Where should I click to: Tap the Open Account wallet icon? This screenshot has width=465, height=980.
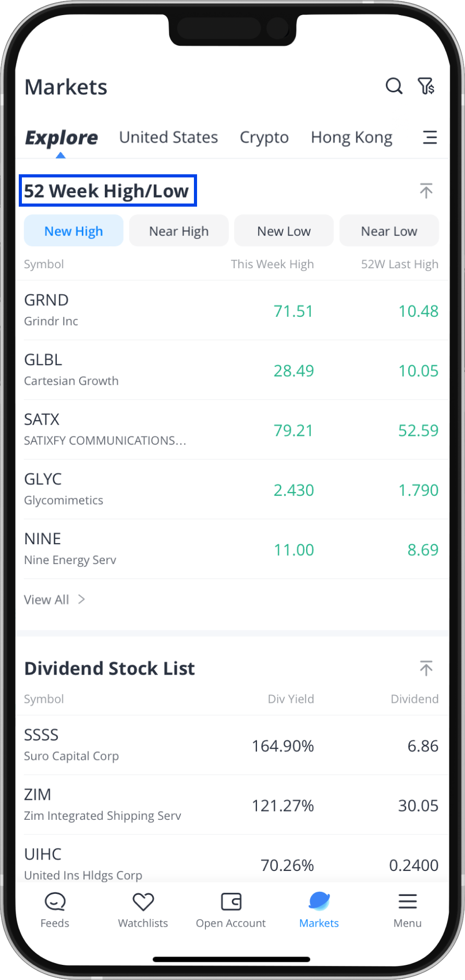click(x=231, y=902)
